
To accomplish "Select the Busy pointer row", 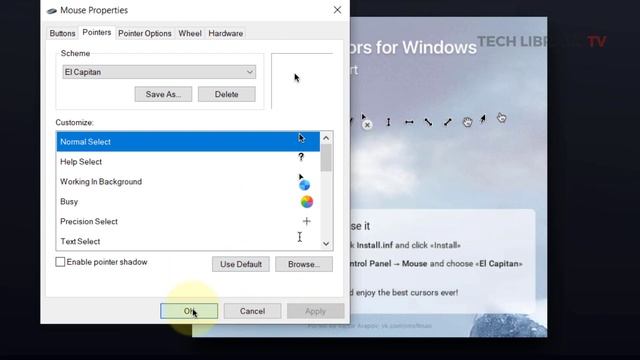I will pyautogui.click(x=188, y=202).
